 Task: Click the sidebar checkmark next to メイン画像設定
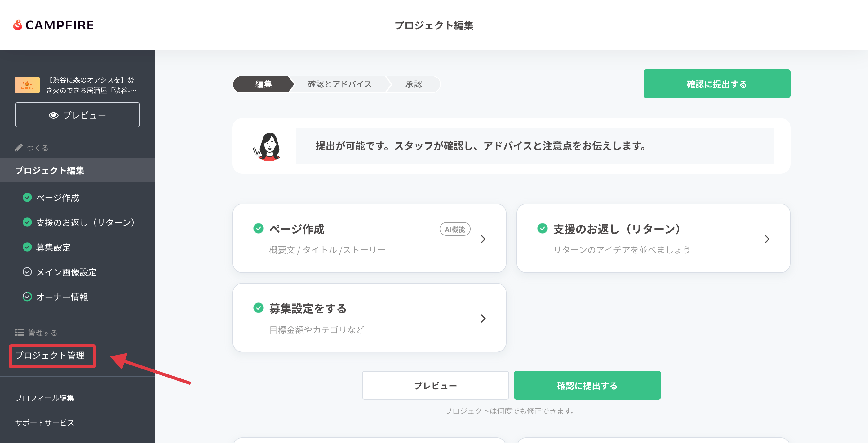(27, 272)
